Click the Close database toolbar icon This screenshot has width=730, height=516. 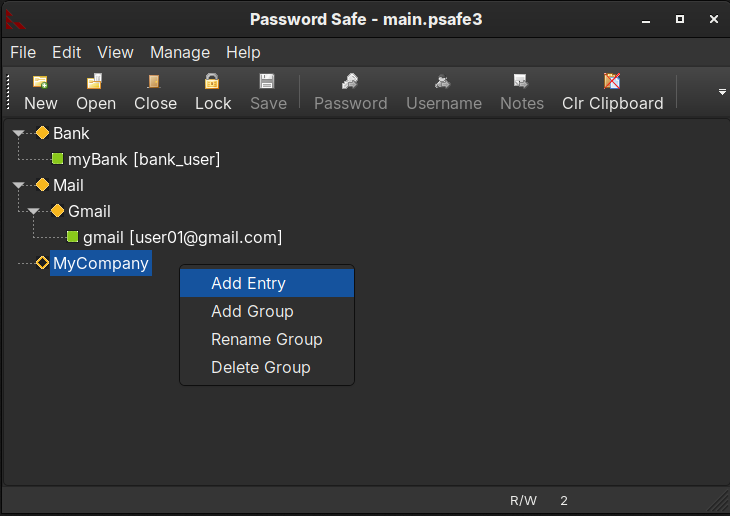[154, 82]
